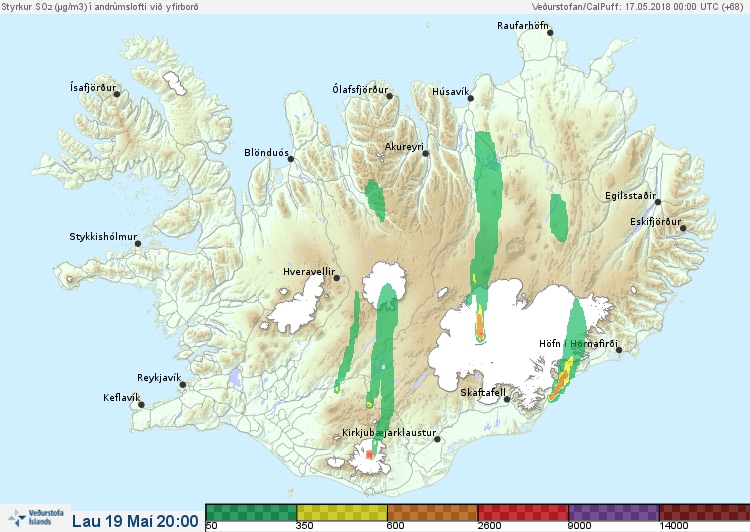Click the yellow 350 legend swatch
Screen dimensions: 750x532
click(342, 512)
